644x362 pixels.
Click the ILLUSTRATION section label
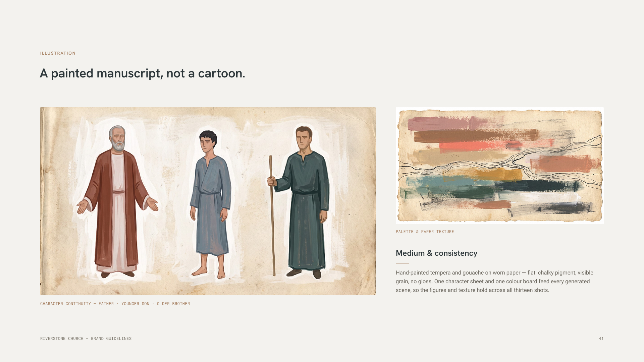pyautogui.click(x=58, y=53)
